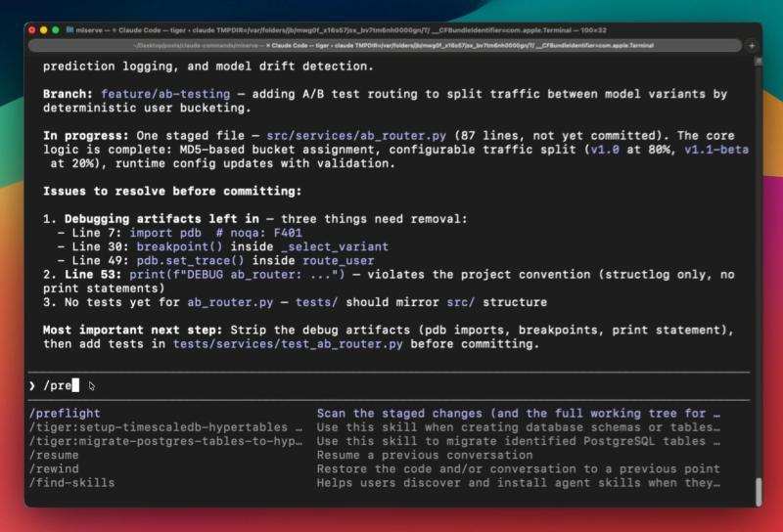Click the window title text in title bar

point(391,30)
